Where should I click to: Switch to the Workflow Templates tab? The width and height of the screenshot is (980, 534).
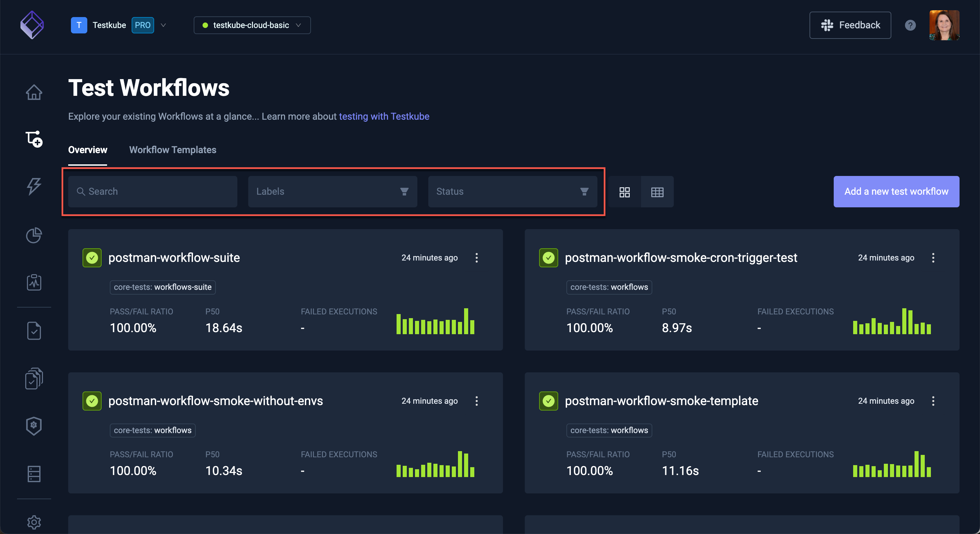tap(173, 150)
